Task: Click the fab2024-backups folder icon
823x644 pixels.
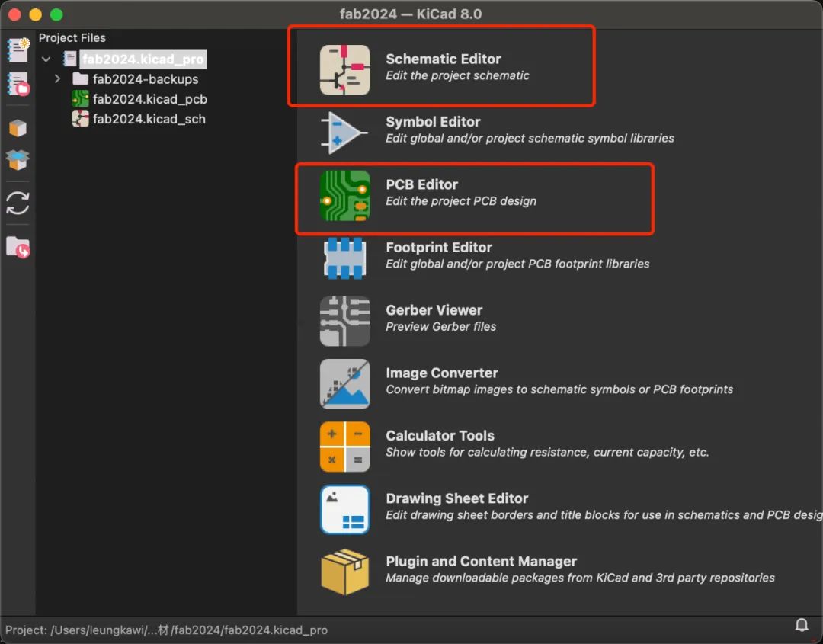Action: (x=80, y=78)
